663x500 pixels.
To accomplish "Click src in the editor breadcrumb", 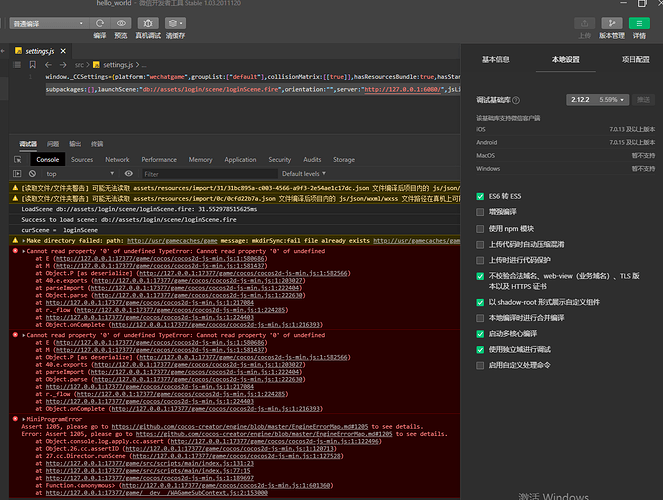I will (x=79, y=65).
